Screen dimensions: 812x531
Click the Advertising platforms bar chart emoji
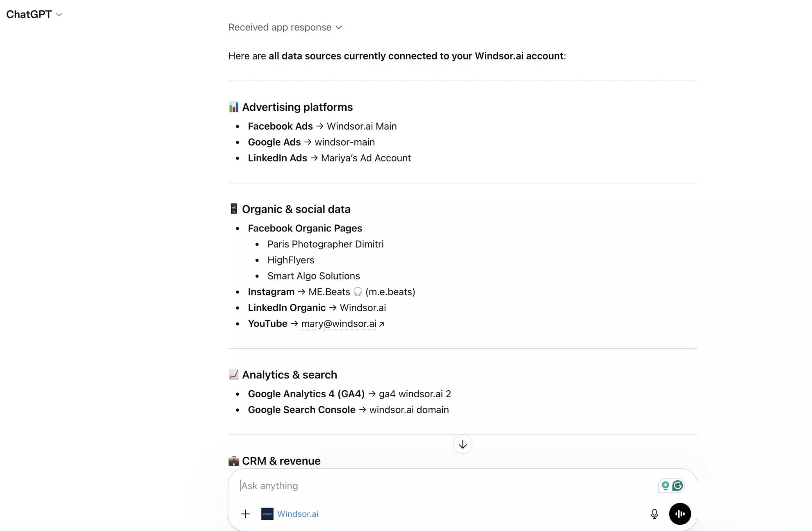click(233, 107)
